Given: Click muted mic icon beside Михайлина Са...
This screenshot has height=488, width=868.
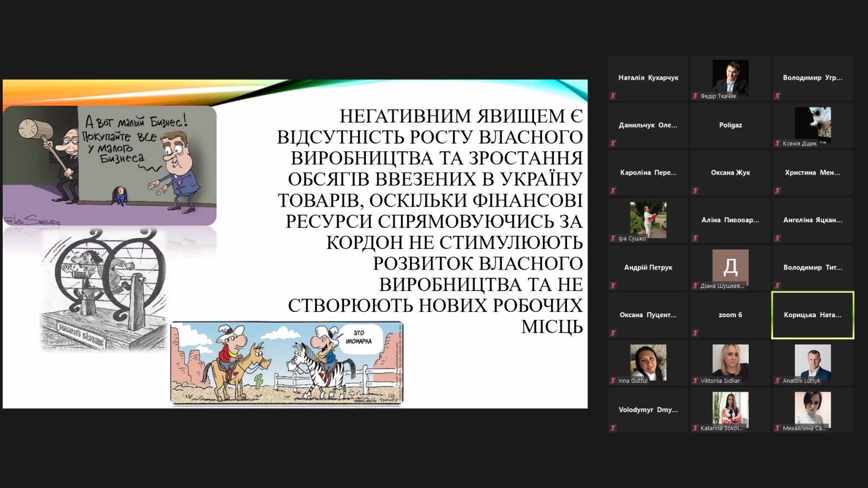Looking at the screenshot, I should click(x=777, y=428).
